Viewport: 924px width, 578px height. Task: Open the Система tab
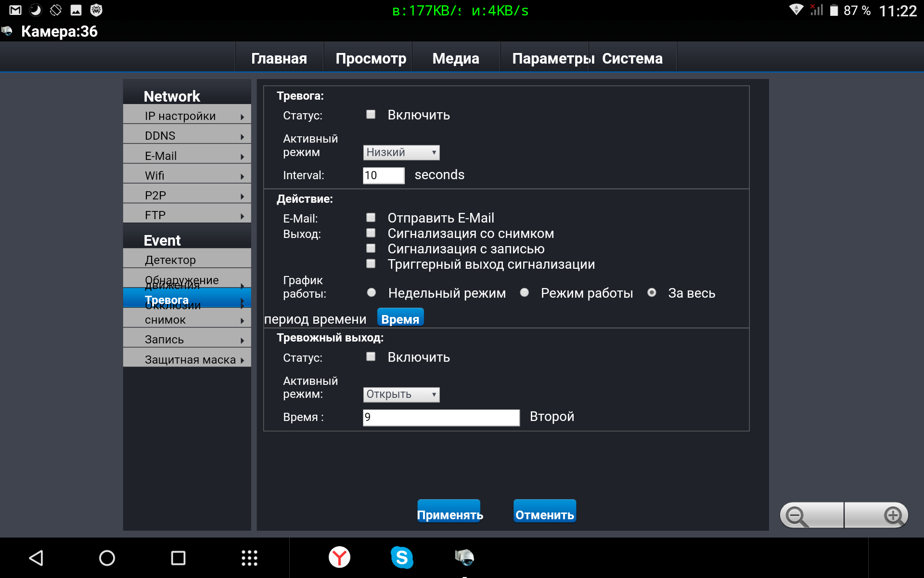[x=632, y=58]
